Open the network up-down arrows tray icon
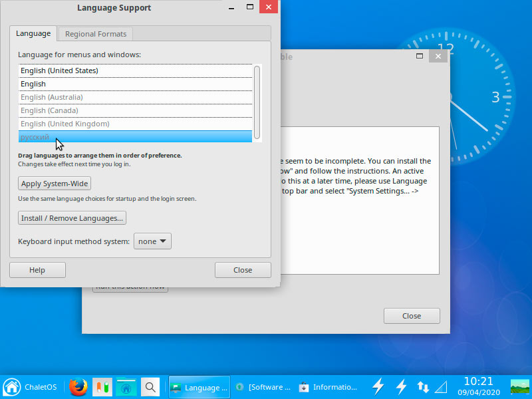532x399 pixels. [423, 387]
